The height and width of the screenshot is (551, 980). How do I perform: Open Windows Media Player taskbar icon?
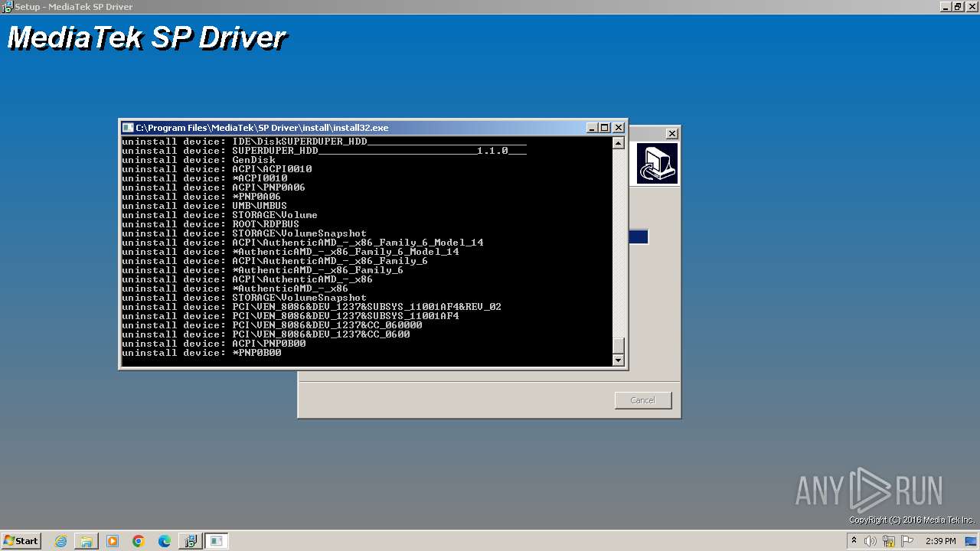(x=113, y=541)
